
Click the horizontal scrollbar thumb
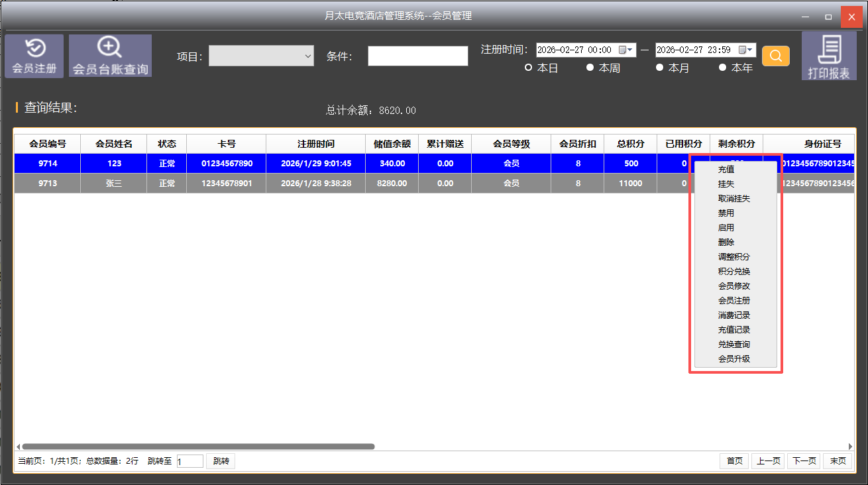pos(199,447)
